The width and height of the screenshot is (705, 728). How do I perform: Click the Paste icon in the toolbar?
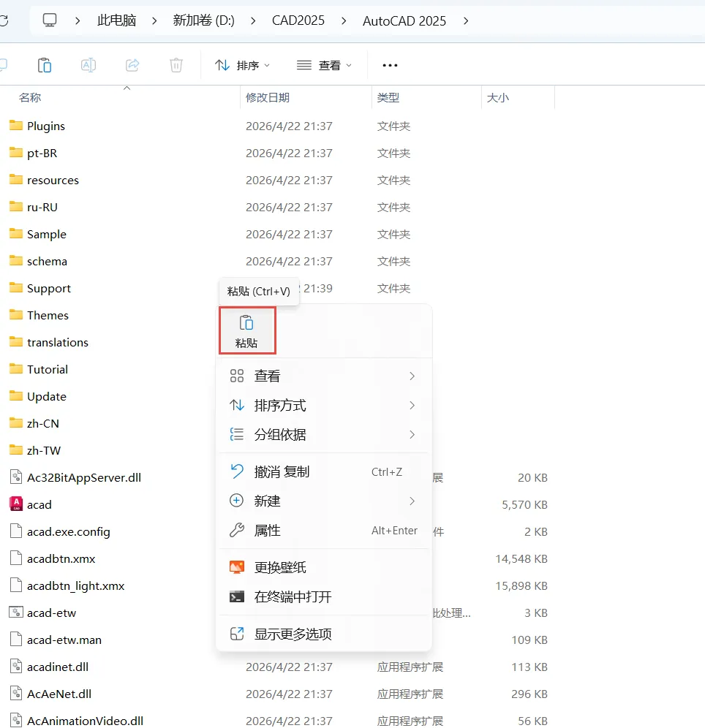pos(45,65)
